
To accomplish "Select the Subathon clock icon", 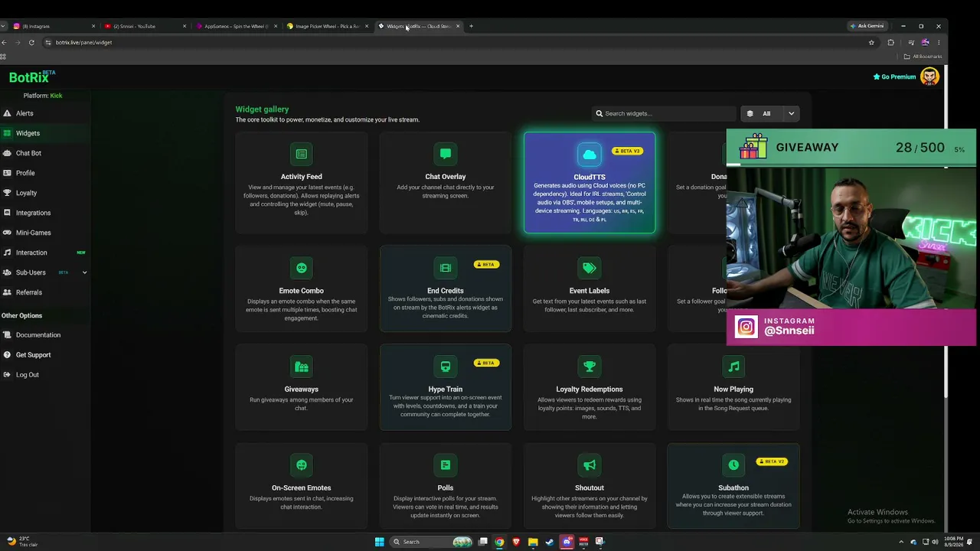I will click(x=733, y=465).
